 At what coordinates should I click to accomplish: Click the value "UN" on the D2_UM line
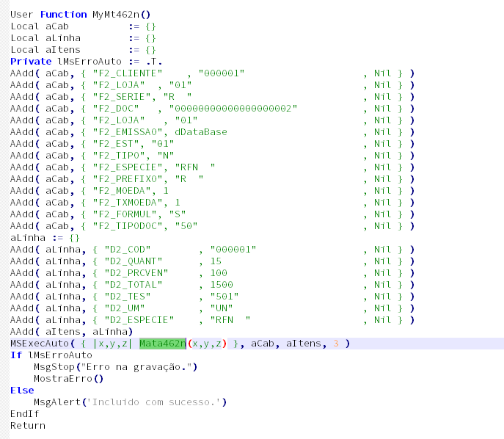[x=222, y=308]
